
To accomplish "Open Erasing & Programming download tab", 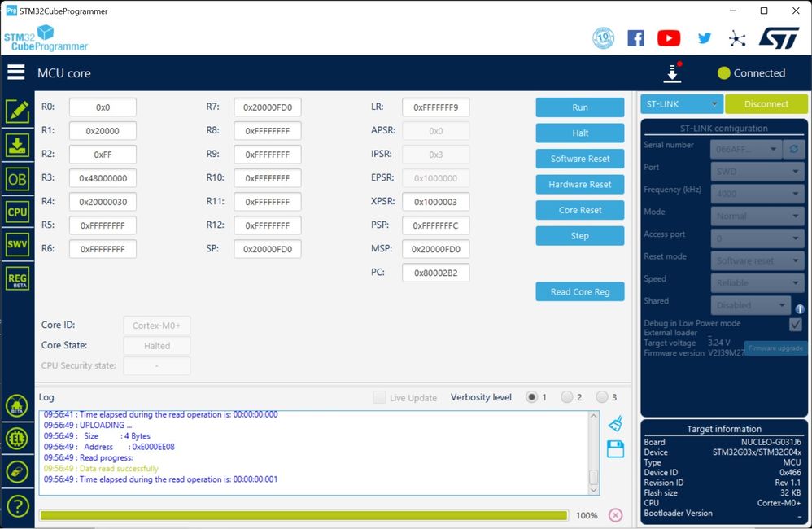I will pos(17,145).
